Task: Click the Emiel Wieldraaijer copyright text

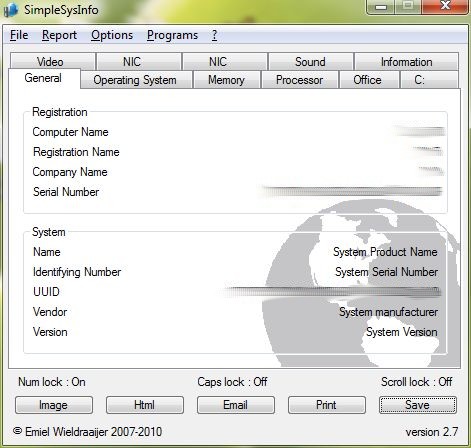Action: [x=87, y=432]
